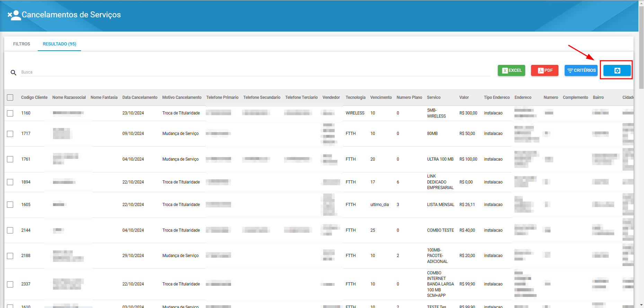Check the row for client 2188
Image resolution: width=644 pixels, height=308 pixels.
[x=10, y=256]
